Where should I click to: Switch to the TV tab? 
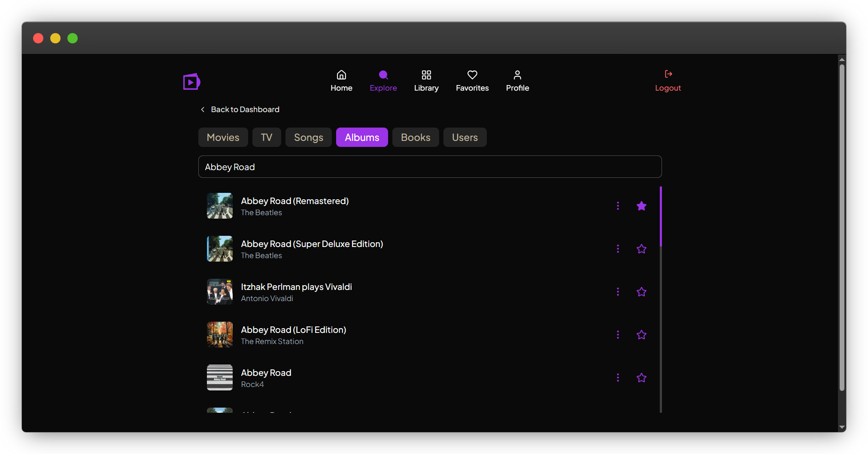point(267,137)
